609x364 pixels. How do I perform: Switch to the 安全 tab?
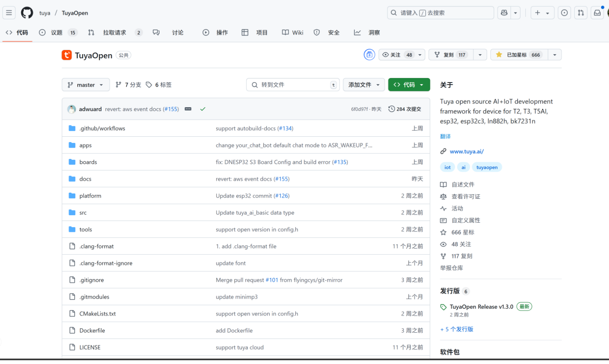[x=327, y=33]
